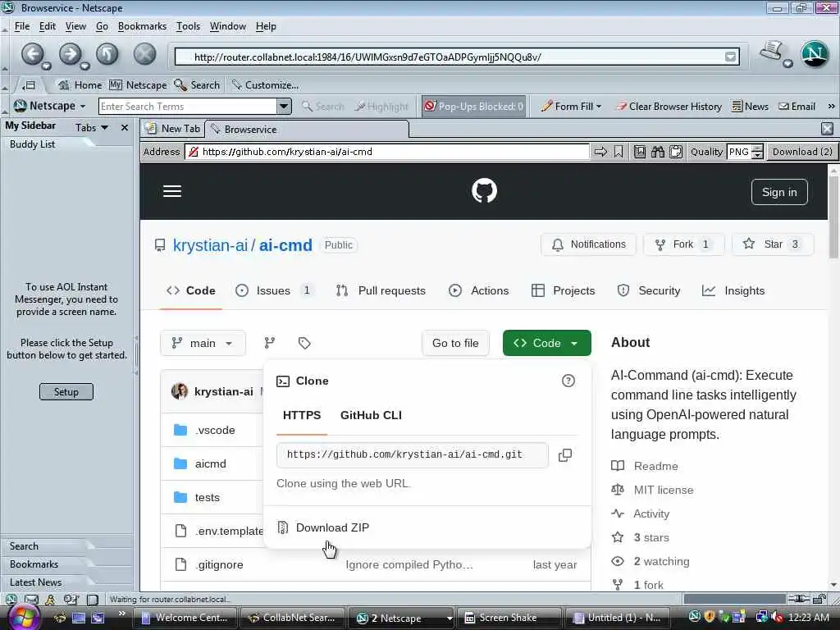The image size is (840, 630).
Task: Expand the green Code dropdown button
Action: [x=546, y=343]
